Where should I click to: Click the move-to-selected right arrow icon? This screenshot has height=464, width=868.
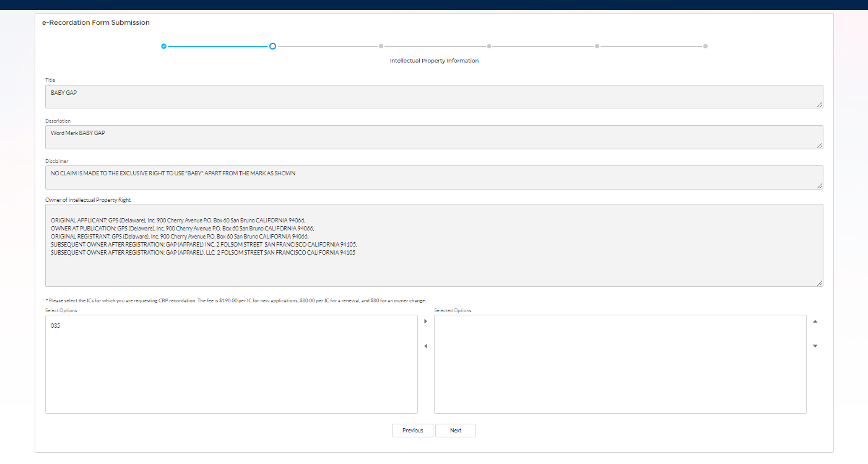(425, 322)
